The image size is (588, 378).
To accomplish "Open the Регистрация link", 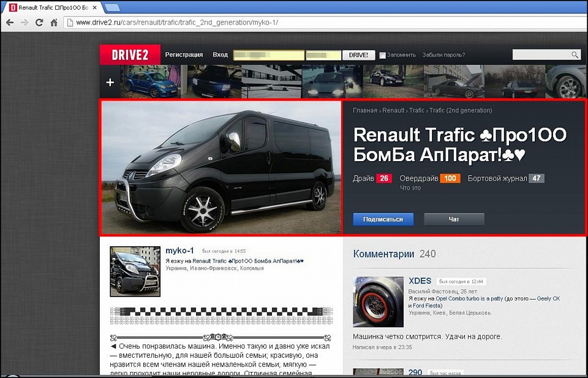I will 184,55.
